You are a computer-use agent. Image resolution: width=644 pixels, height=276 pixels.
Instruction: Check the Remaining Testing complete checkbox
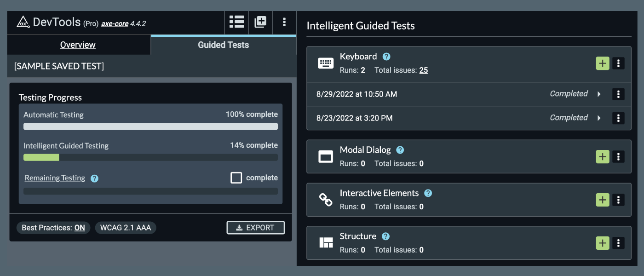point(236,178)
